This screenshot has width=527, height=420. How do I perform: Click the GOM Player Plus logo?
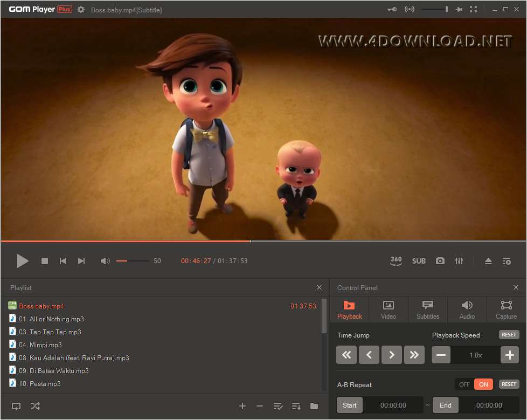[40, 9]
